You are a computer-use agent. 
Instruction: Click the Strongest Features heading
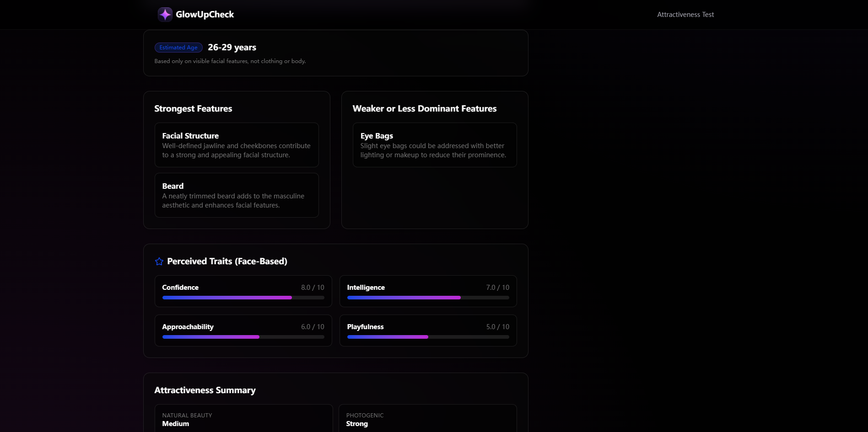pyautogui.click(x=193, y=108)
